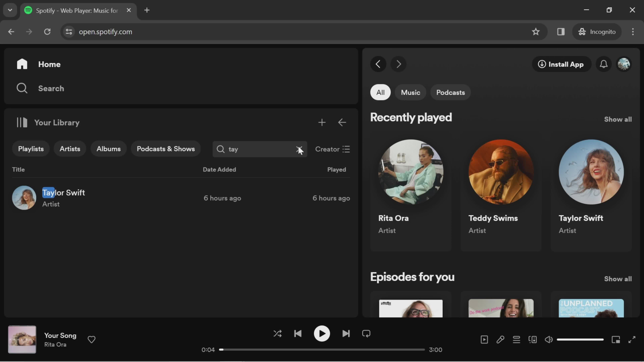Click the address bar URL
Screen dimensions: 644x362
click(105, 32)
